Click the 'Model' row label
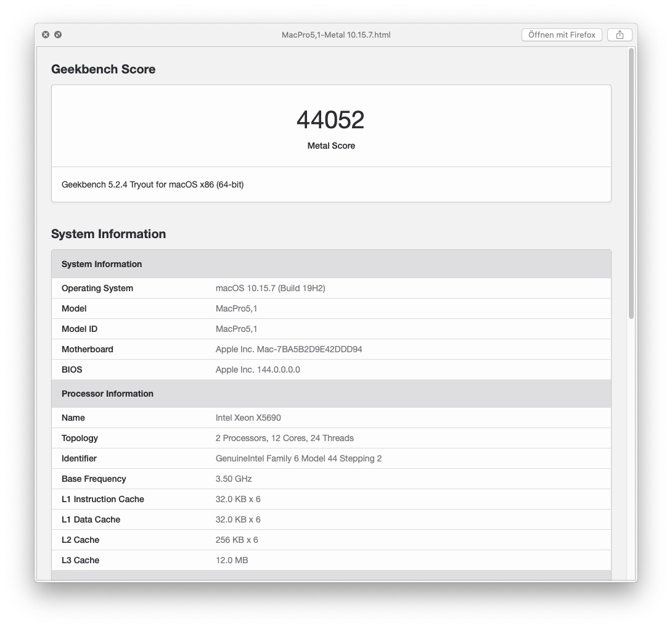This screenshot has height=628, width=672. click(x=74, y=308)
